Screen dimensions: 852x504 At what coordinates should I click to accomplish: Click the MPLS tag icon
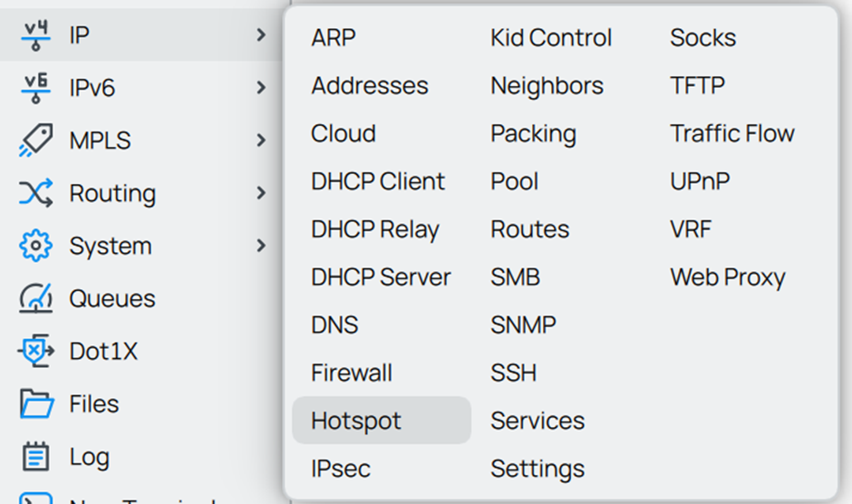pos(36,141)
